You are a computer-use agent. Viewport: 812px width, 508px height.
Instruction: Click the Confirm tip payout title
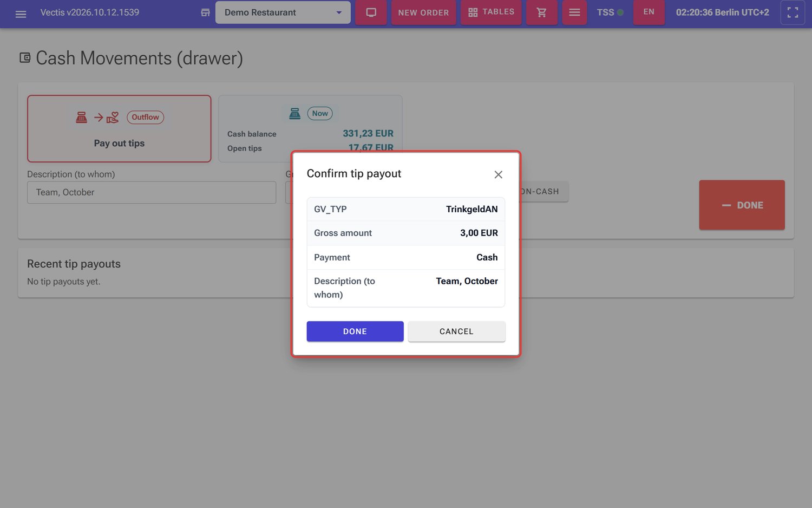[354, 173]
